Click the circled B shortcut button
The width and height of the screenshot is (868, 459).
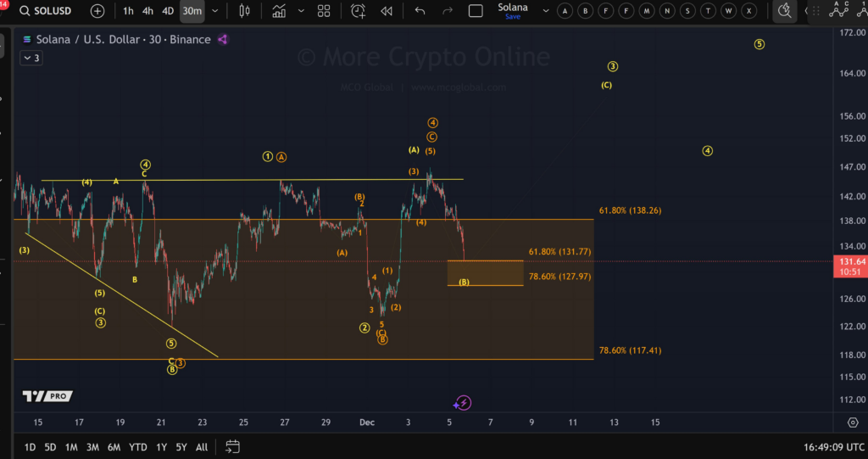click(x=586, y=11)
